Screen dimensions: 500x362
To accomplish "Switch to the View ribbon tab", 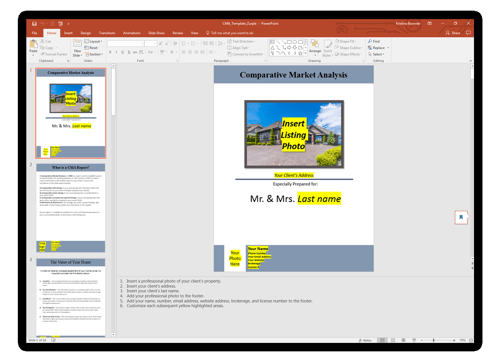I will tap(194, 33).
